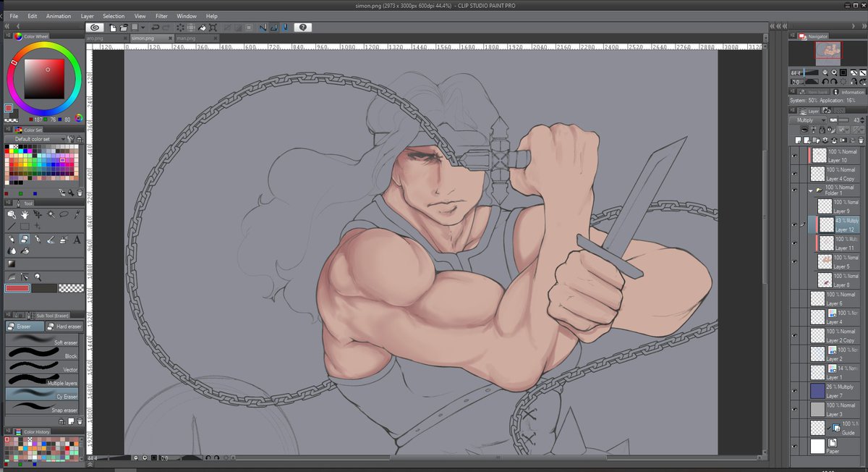The width and height of the screenshot is (868, 472).
Task: Open the Selection menu
Action: (114, 16)
